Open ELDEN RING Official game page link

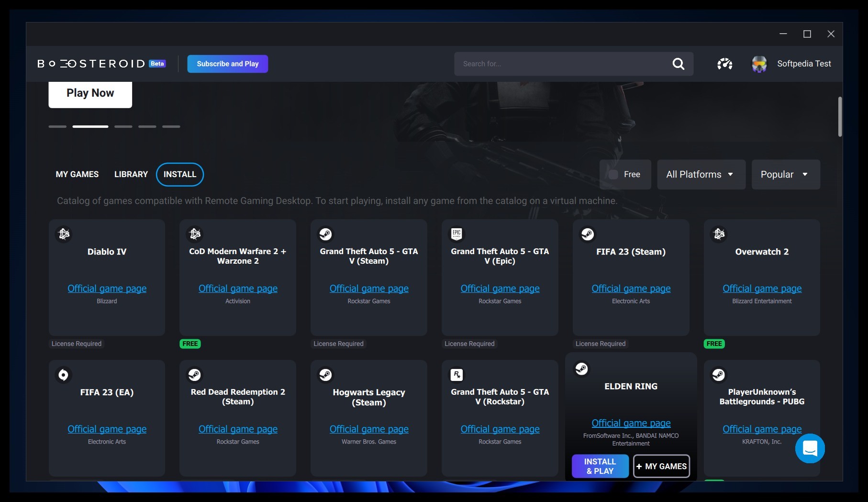coord(631,423)
